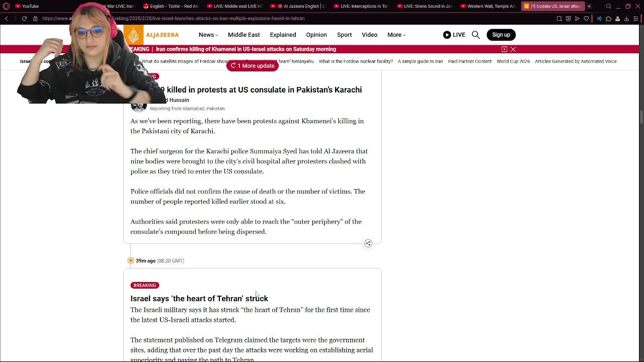Image resolution: width=644 pixels, height=362 pixels.
Task: Take a snapshot with the browser snapshot icon
Action: click(x=559, y=19)
